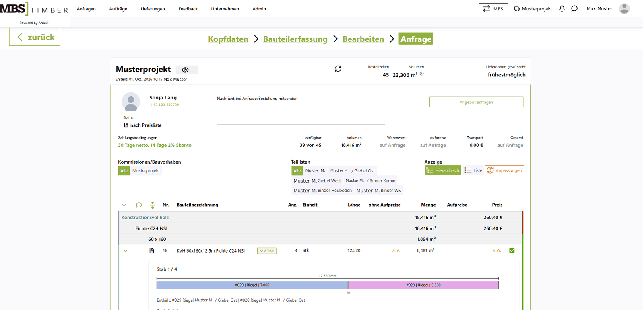Open the Anpassungen button
Viewport: 644px width, 310px height.
pyautogui.click(x=505, y=170)
